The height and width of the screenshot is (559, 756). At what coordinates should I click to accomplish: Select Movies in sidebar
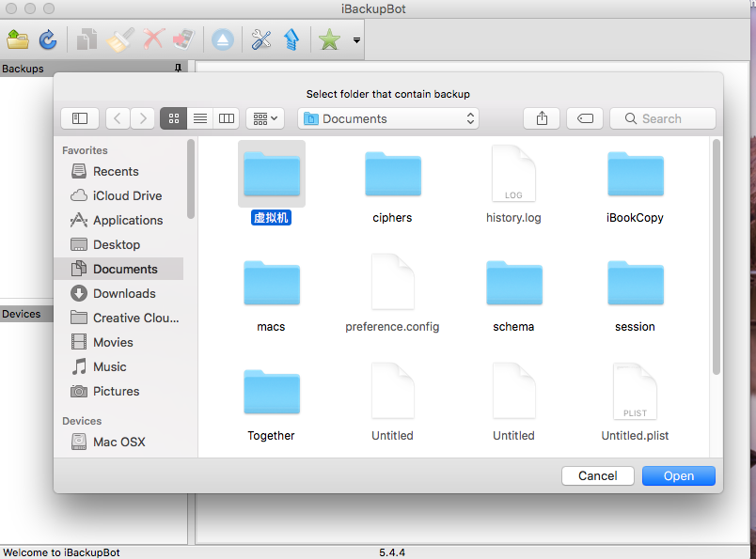point(118,342)
